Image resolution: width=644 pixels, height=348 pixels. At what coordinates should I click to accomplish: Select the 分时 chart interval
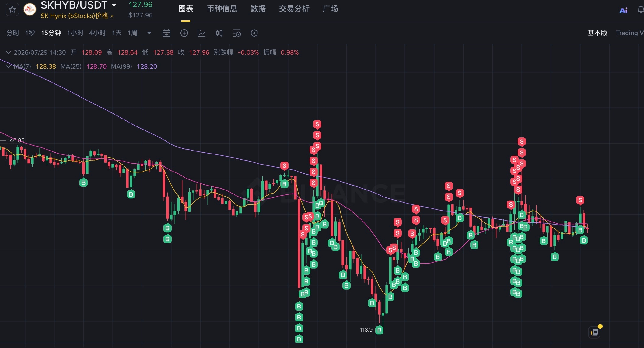[13, 33]
